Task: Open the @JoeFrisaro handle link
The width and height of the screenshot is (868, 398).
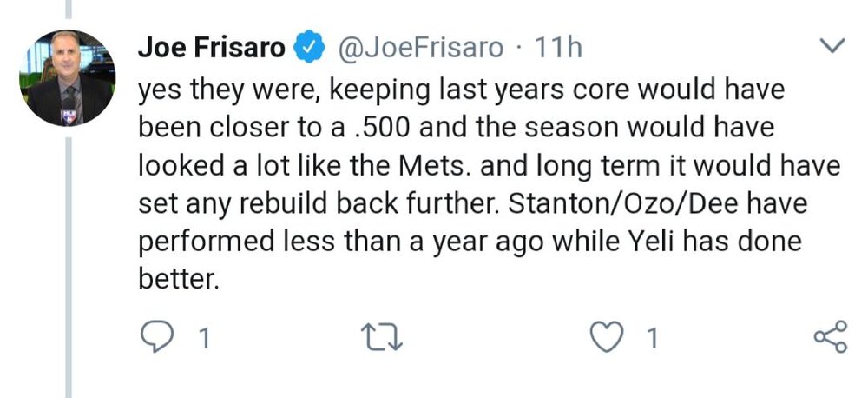Action: point(420,48)
